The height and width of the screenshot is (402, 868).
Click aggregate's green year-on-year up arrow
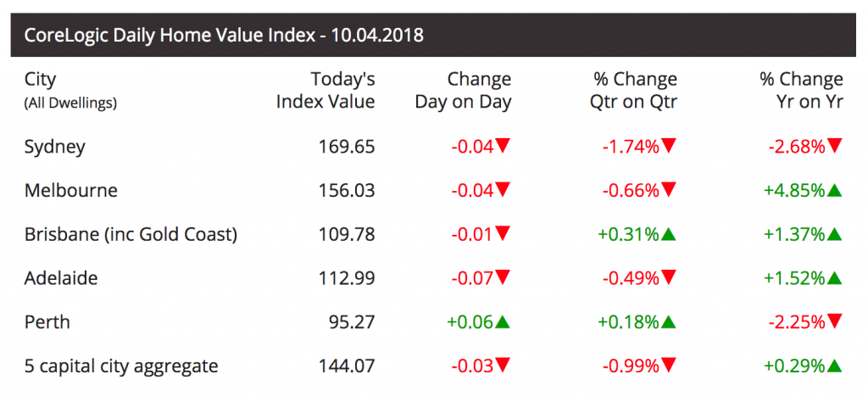click(835, 366)
